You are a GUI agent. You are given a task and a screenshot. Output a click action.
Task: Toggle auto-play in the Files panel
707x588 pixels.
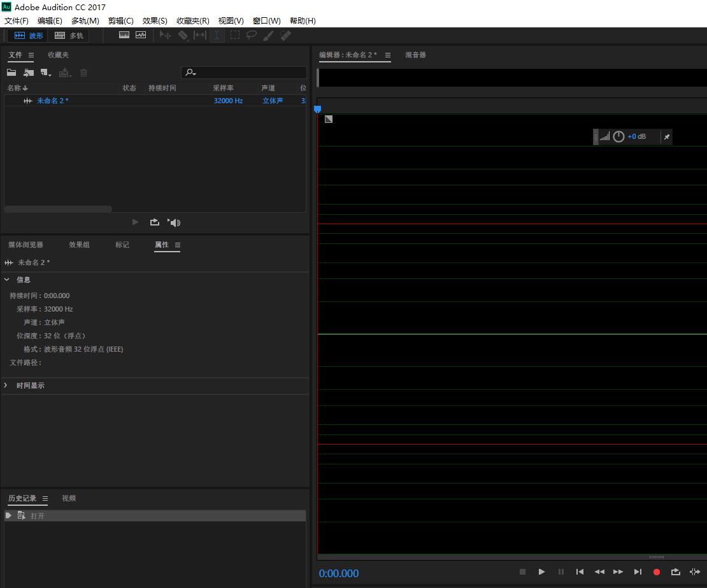(x=174, y=222)
